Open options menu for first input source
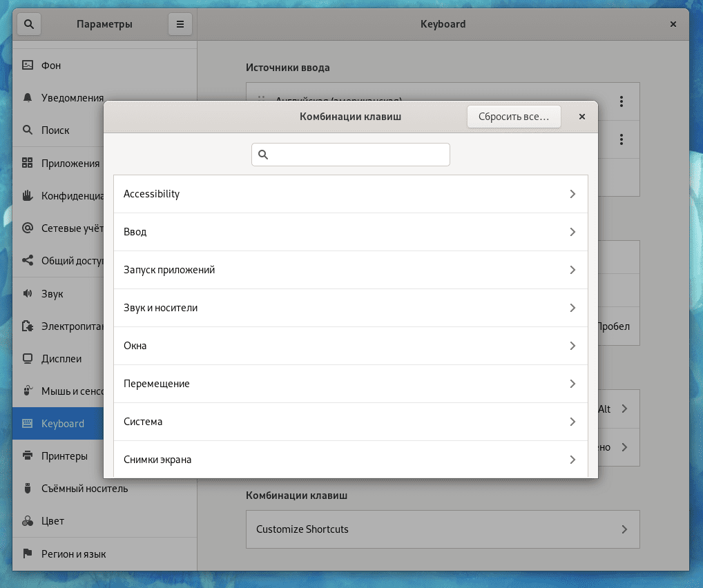This screenshot has height=588, width=703. click(622, 101)
